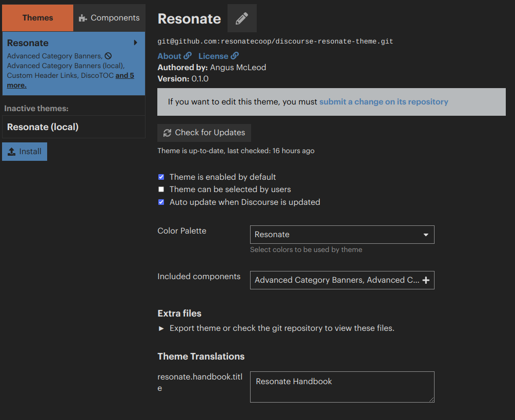515x420 pixels.
Task: Click the disabled circle icon after Advanced Category Banners
Action: point(108,56)
